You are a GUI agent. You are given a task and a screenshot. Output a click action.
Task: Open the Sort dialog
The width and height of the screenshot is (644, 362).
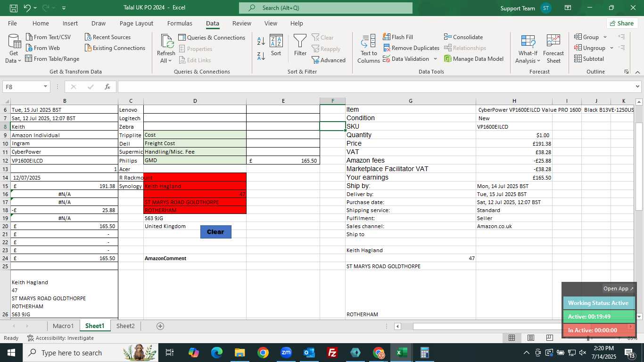(276, 45)
